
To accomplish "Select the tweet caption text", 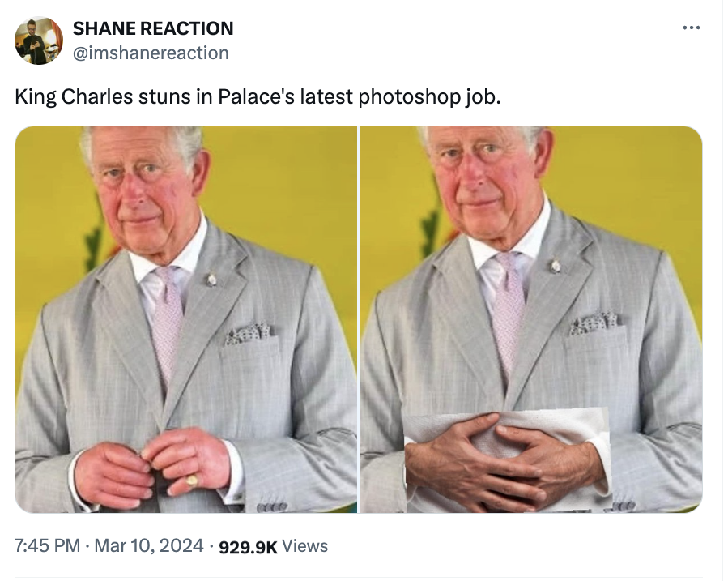I will [259, 96].
